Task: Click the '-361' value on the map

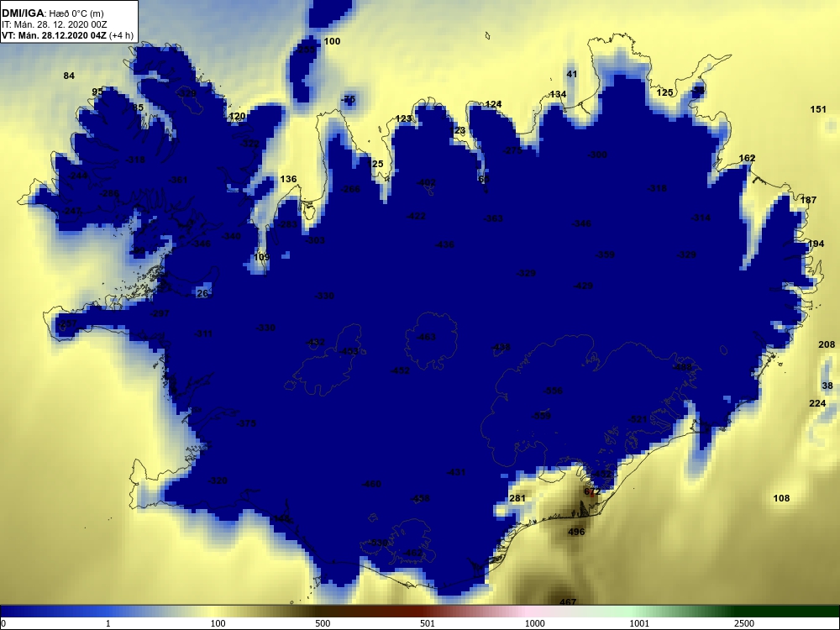Action: (177, 180)
